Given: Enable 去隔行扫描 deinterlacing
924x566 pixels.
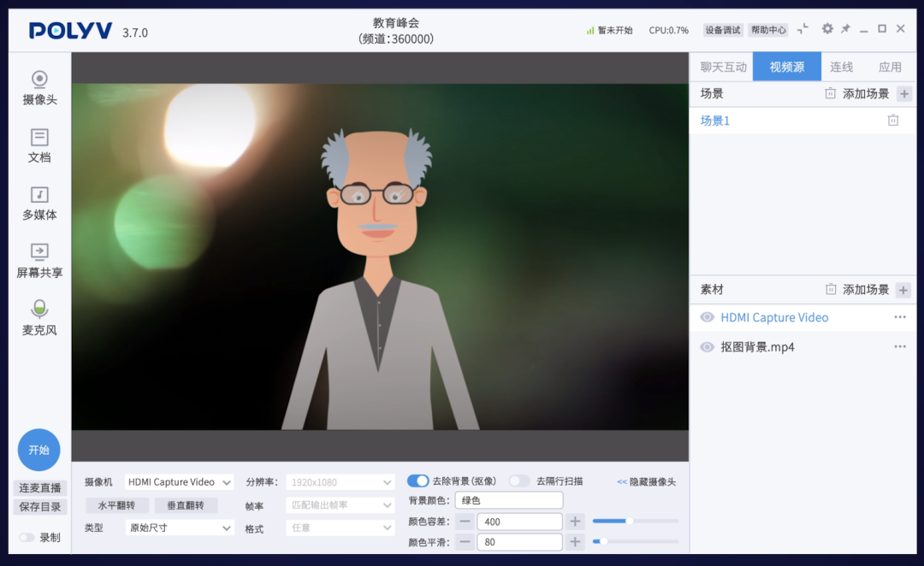Looking at the screenshot, I should click(x=519, y=481).
